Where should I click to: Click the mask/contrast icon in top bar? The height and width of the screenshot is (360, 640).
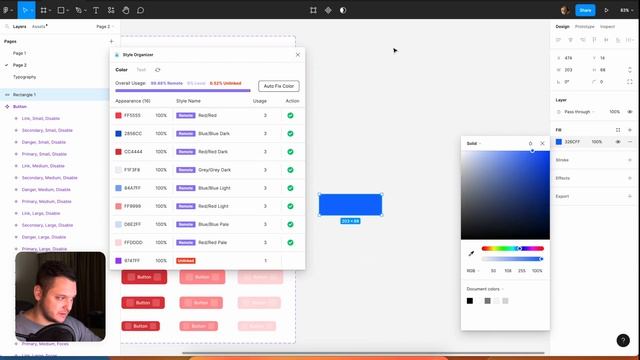[343, 10]
